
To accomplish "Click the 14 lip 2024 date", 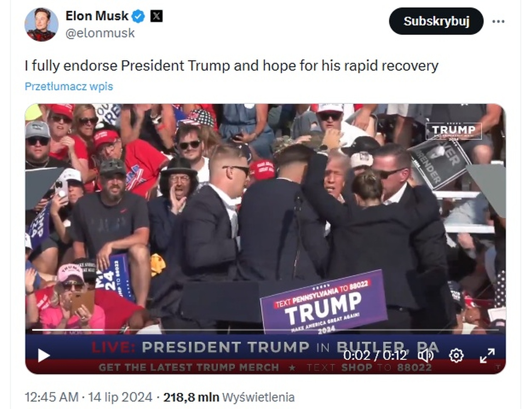I will pos(120,397).
